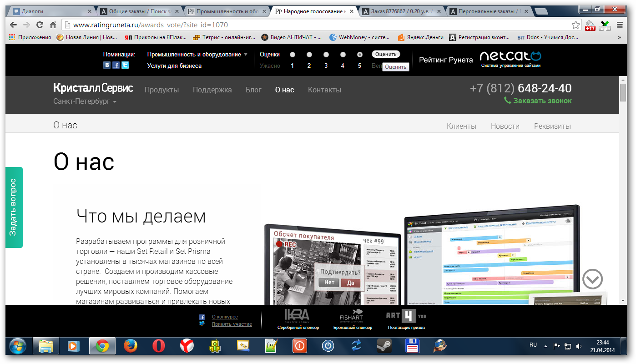Click the Оценить submit button
The height and width of the screenshot is (364, 636).
[386, 54]
